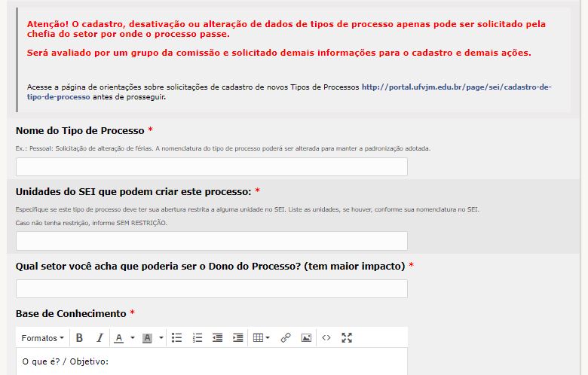This screenshot has width=588, height=375.
Task: Toggle italic formatting
Action: (99, 338)
